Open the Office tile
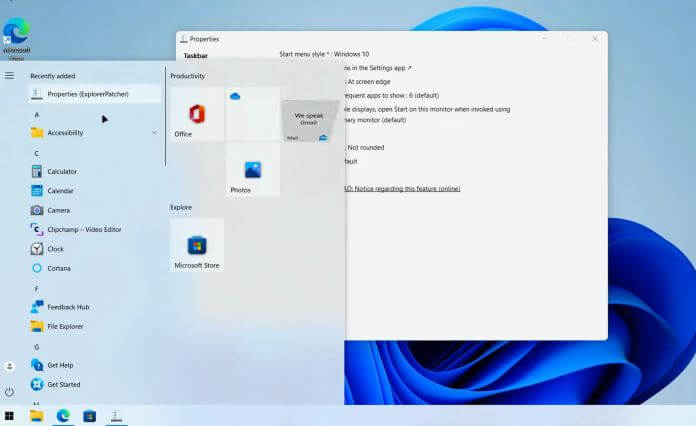The width and height of the screenshot is (696, 426). click(x=197, y=114)
